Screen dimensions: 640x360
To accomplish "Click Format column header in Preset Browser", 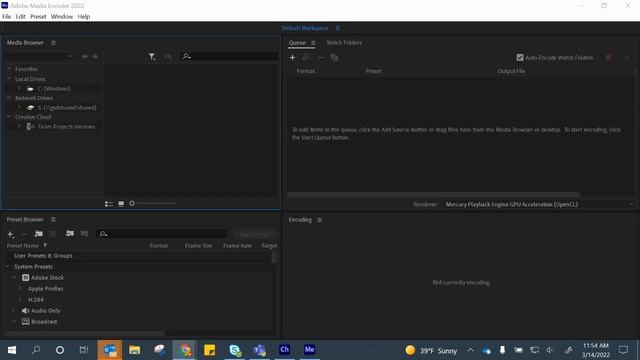I will (x=158, y=246).
